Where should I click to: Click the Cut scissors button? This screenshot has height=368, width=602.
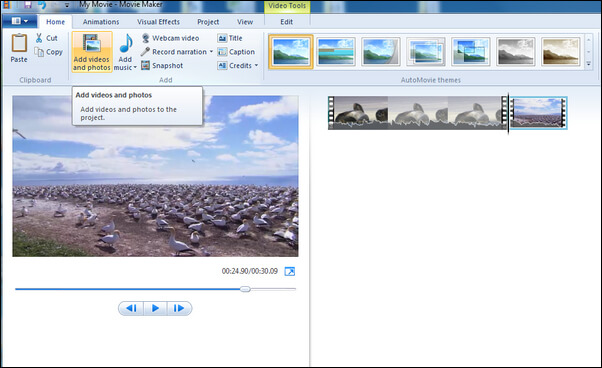46,38
